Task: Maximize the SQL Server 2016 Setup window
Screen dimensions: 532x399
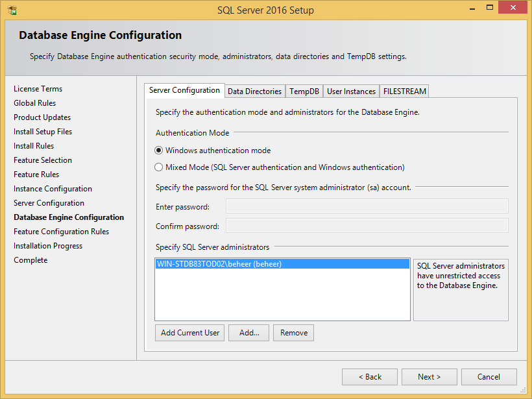Action: [x=490, y=8]
